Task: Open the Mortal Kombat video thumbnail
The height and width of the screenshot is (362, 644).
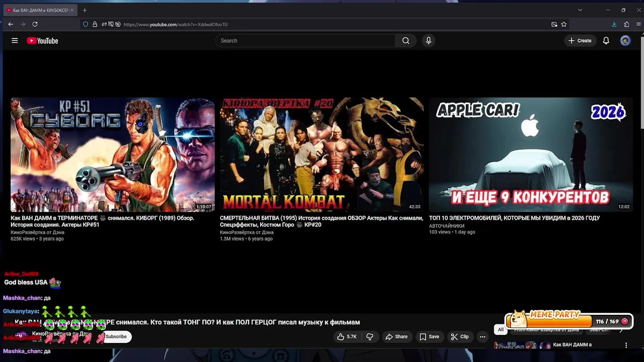Action: click(321, 154)
